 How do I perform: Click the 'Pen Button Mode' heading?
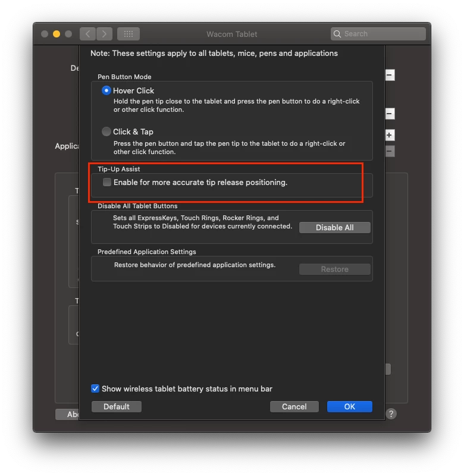pyautogui.click(x=124, y=77)
